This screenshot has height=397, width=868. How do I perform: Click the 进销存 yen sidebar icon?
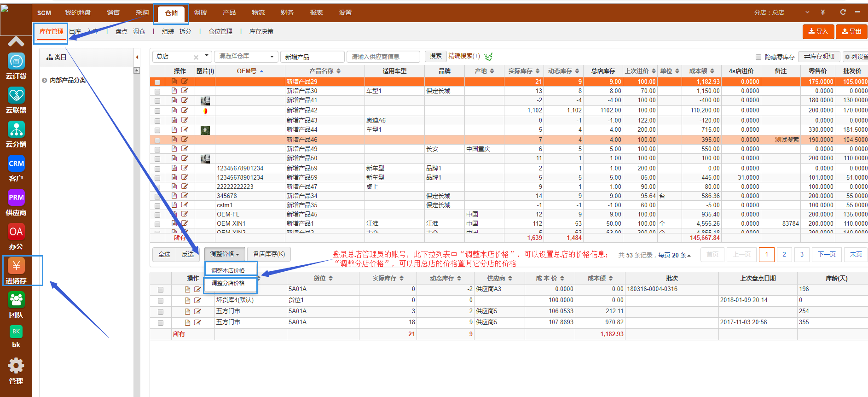(16, 266)
